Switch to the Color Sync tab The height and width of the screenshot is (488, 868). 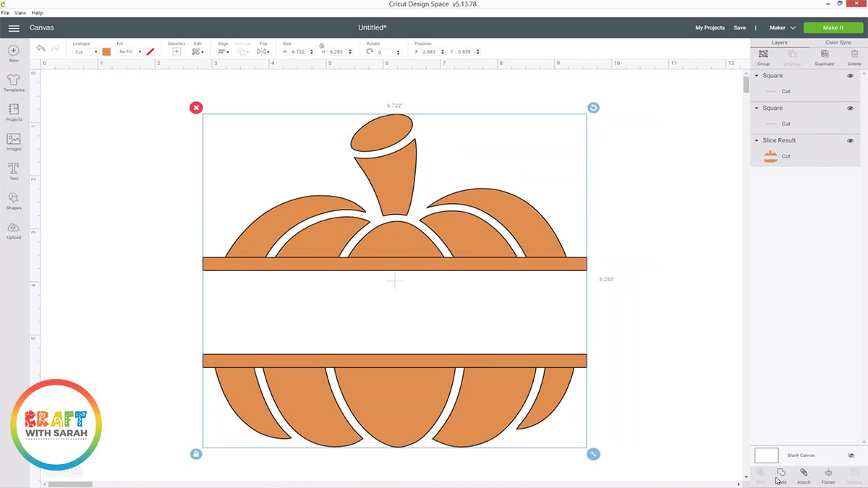(838, 43)
